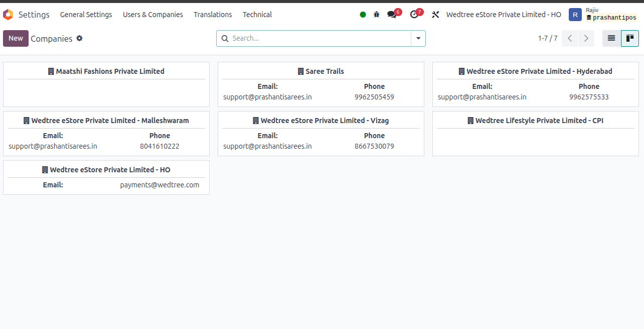Click email payments@wedtree.com
The width and height of the screenshot is (644, 329).
click(159, 185)
